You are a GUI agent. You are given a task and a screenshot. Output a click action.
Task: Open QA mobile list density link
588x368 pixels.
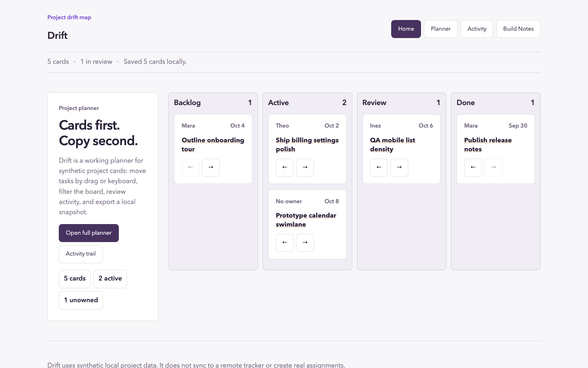tap(392, 145)
